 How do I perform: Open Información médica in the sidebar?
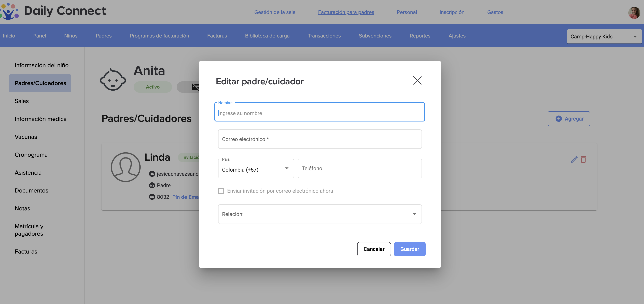(41, 119)
